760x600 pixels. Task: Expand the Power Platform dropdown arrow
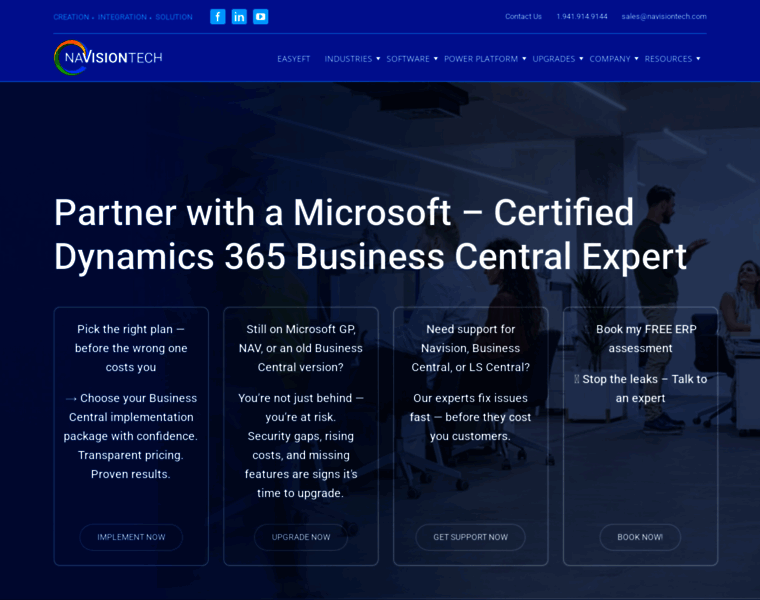tap(524, 59)
